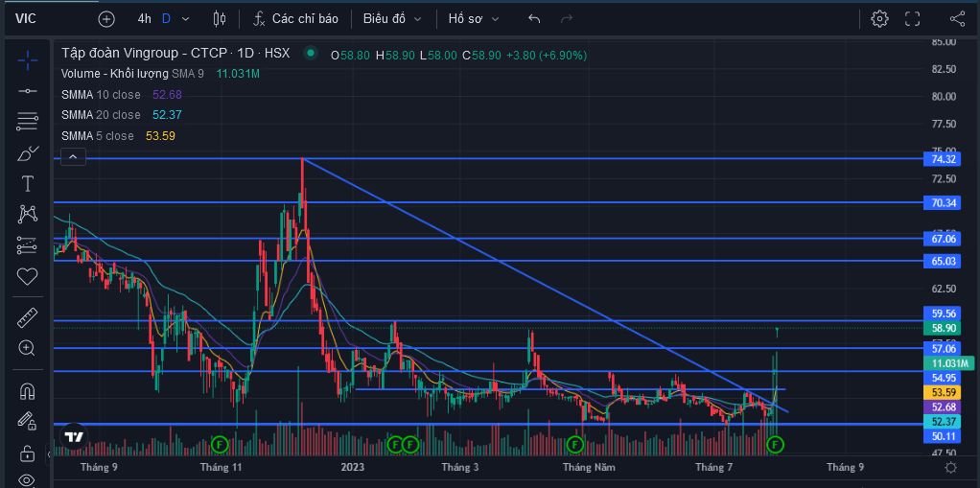Collapse the indicator legend with chevron
980x488 pixels.
[x=73, y=157]
